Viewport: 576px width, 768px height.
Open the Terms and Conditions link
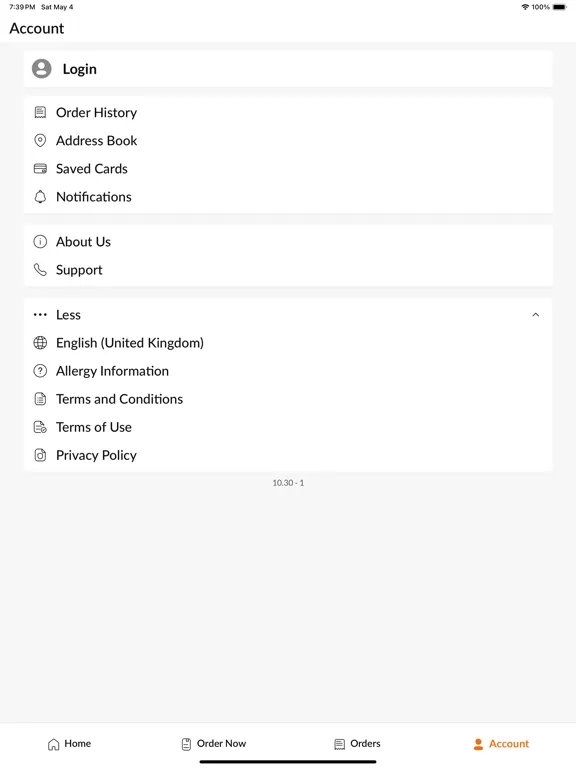120,399
